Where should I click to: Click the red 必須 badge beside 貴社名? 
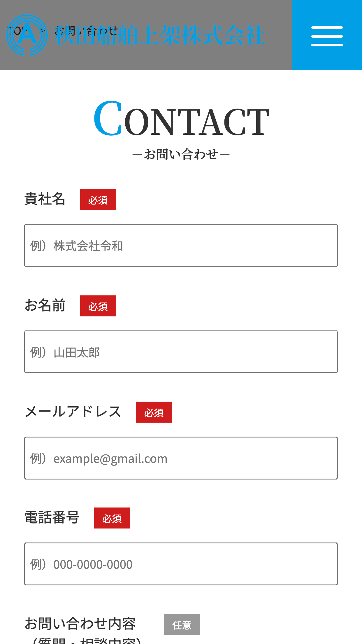click(98, 199)
